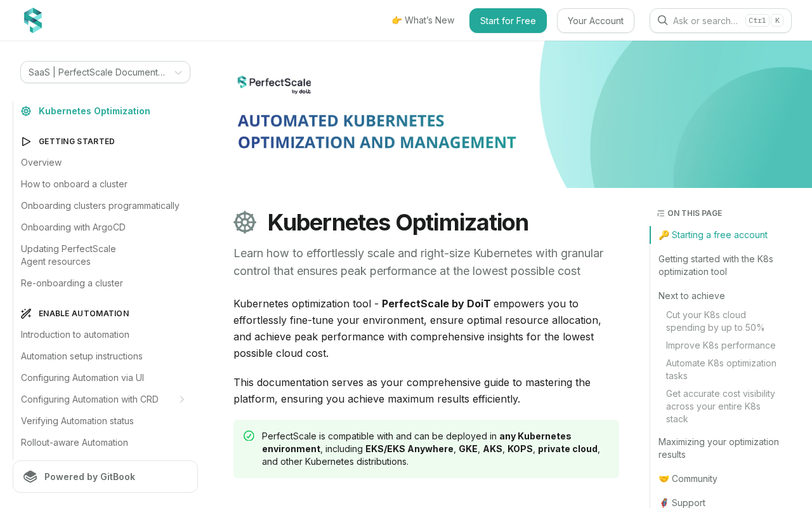
Task: Focus the Ask or search field
Action: pyautogui.click(x=721, y=20)
